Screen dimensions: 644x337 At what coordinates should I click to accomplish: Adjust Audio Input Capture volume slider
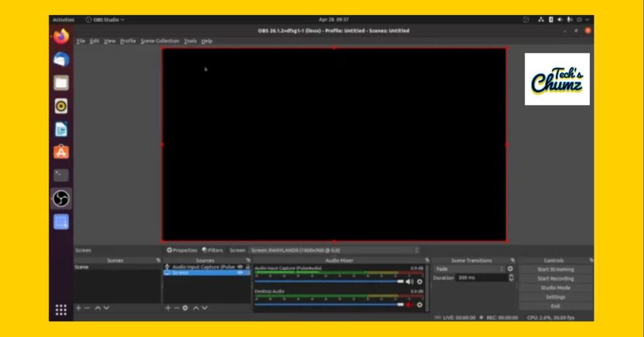[329, 282]
